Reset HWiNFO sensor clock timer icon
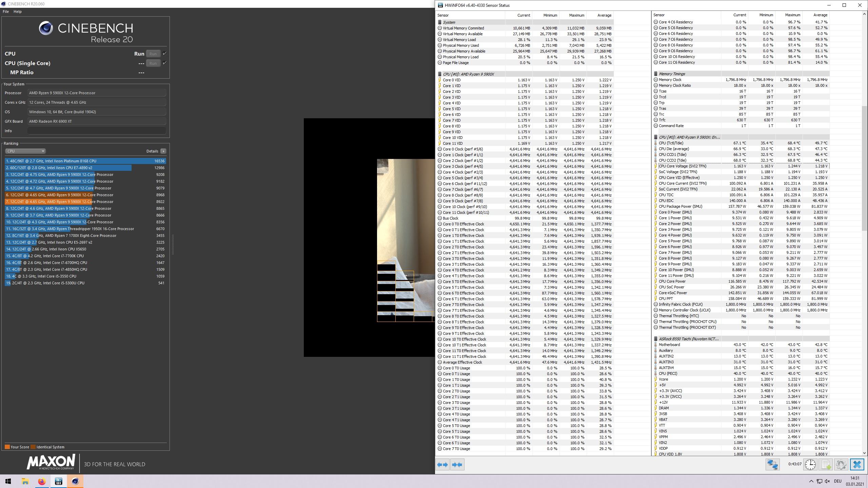The height and width of the screenshot is (488, 868). (x=810, y=465)
